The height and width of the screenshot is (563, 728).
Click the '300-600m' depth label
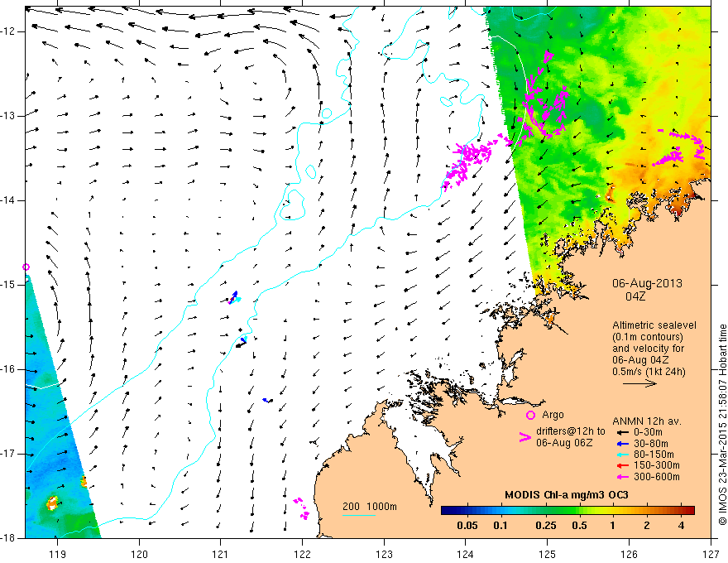(657, 477)
